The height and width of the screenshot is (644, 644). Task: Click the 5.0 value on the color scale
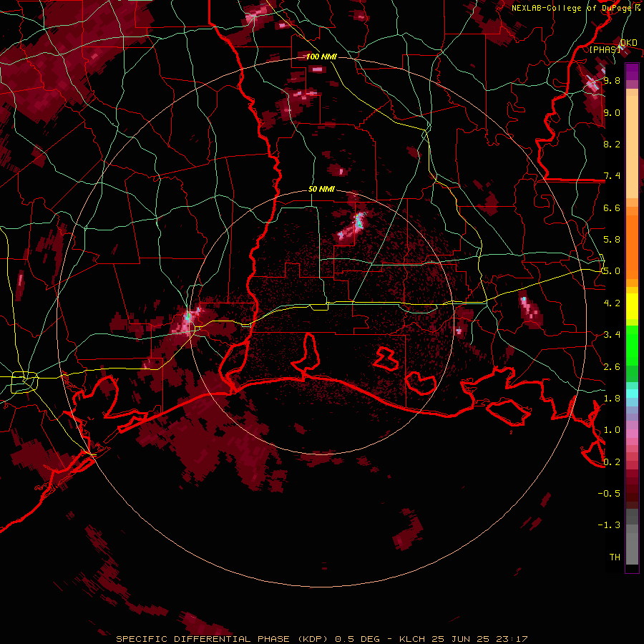(x=612, y=271)
